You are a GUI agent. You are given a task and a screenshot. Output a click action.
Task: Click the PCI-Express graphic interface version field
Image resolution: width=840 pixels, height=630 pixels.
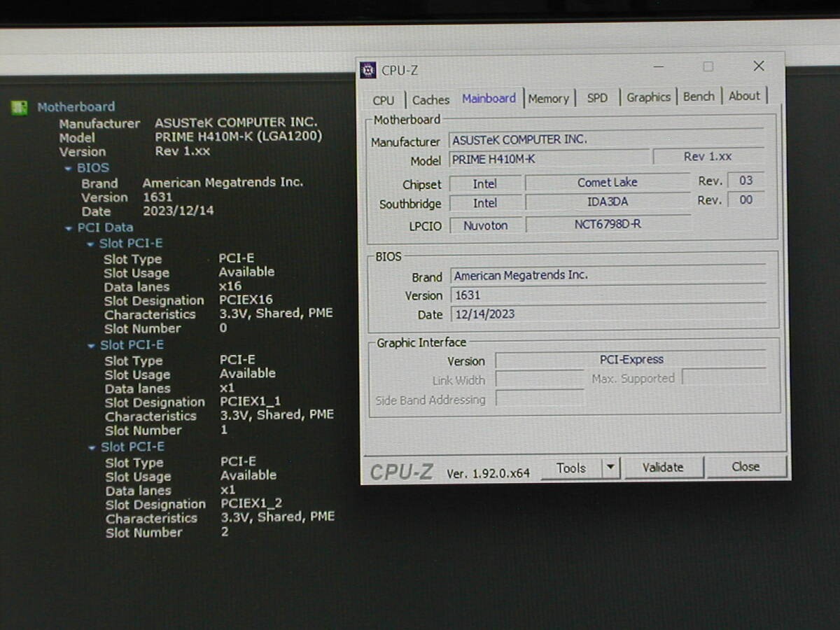631,360
